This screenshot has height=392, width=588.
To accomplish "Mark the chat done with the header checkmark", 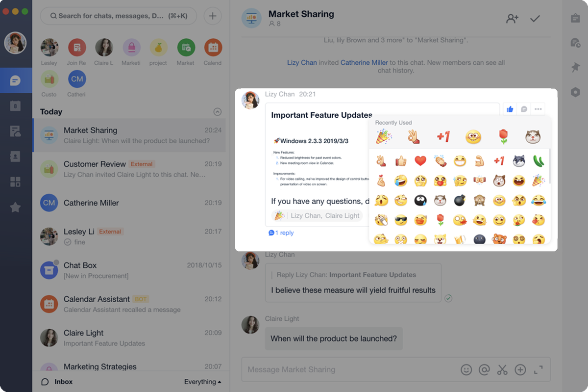I will [535, 19].
